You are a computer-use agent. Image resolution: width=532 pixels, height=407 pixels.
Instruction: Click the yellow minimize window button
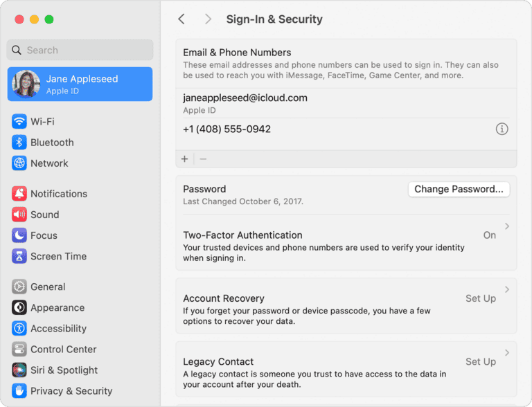[x=34, y=19]
